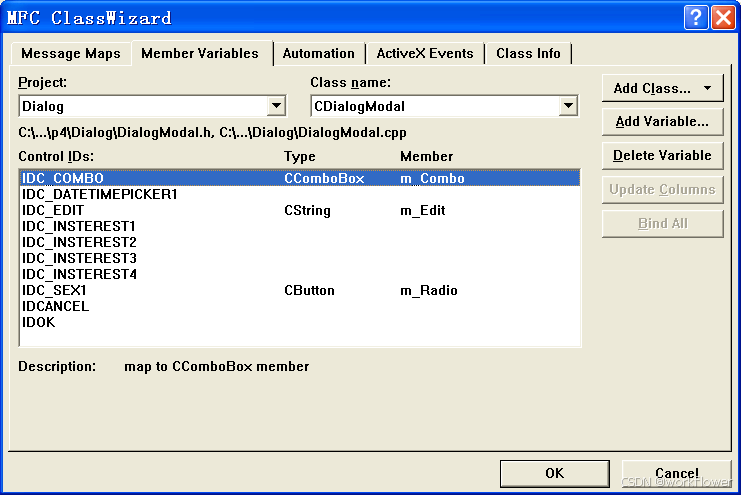The image size is (741, 495).
Task: Click the title bar Help question-mark icon
Action: pos(696,18)
